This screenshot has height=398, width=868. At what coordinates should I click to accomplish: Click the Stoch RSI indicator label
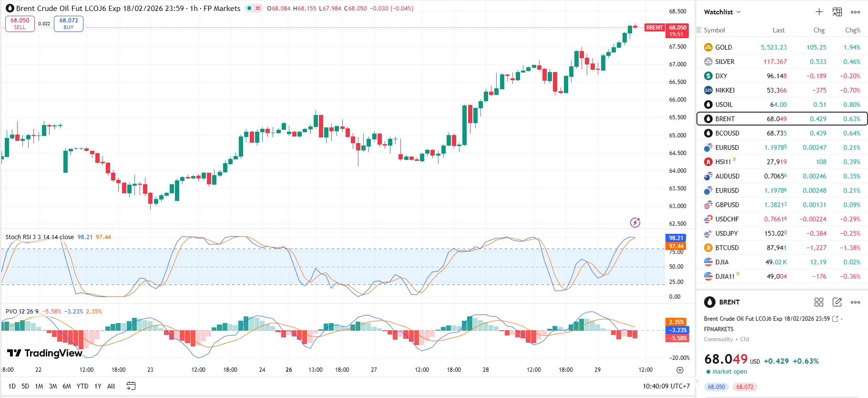(40, 237)
